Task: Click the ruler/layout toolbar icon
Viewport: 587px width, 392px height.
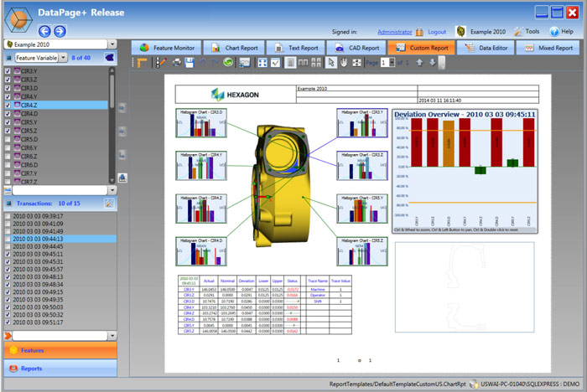Action: pyautogui.click(x=143, y=63)
